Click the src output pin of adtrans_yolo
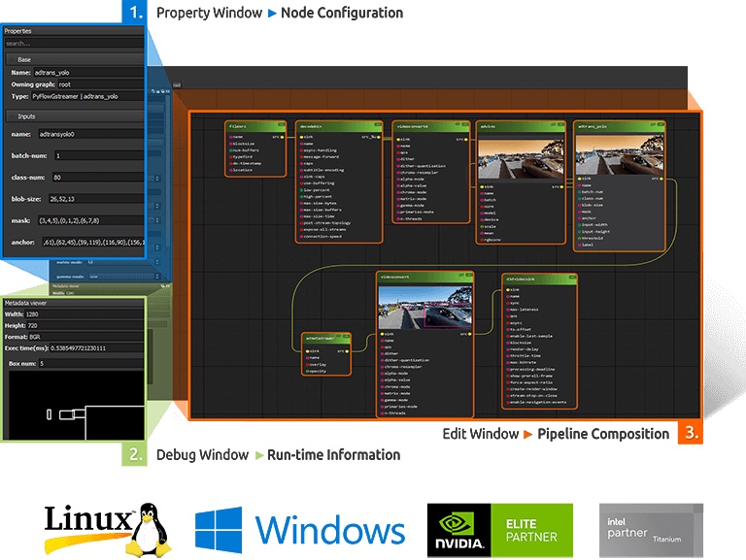The width and height of the screenshot is (746, 560). pyautogui.click(x=661, y=179)
